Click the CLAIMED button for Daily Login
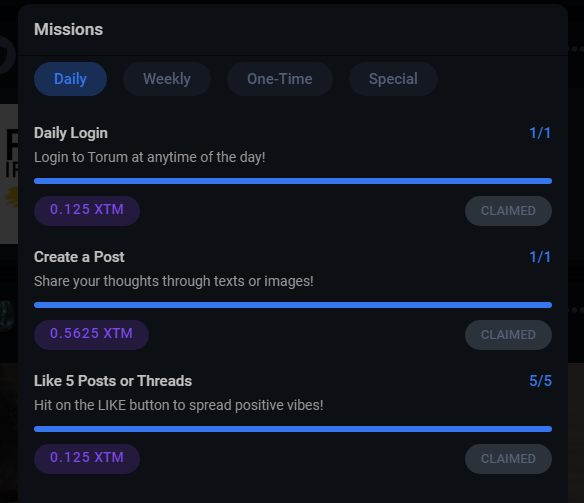Screen dimensions: 584x503 (x=508, y=211)
